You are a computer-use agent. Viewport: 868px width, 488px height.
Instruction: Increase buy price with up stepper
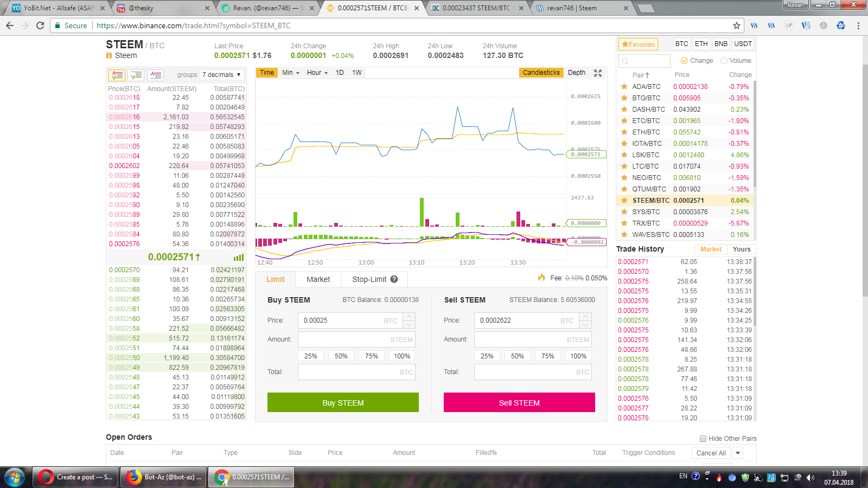click(x=410, y=317)
